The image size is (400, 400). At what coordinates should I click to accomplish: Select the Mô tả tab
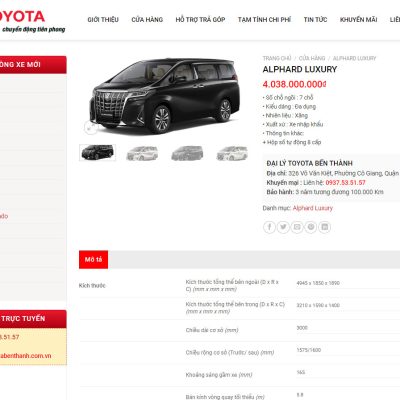coord(93,260)
